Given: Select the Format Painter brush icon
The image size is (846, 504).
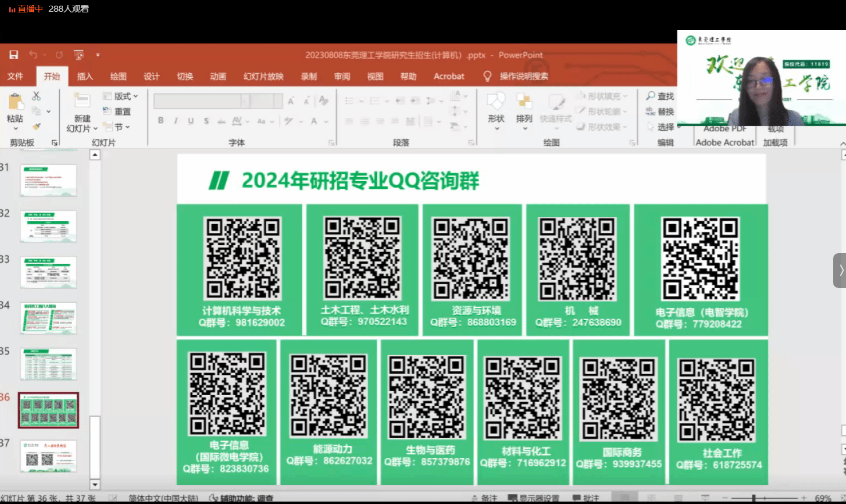Looking at the screenshot, I should [36, 126].
